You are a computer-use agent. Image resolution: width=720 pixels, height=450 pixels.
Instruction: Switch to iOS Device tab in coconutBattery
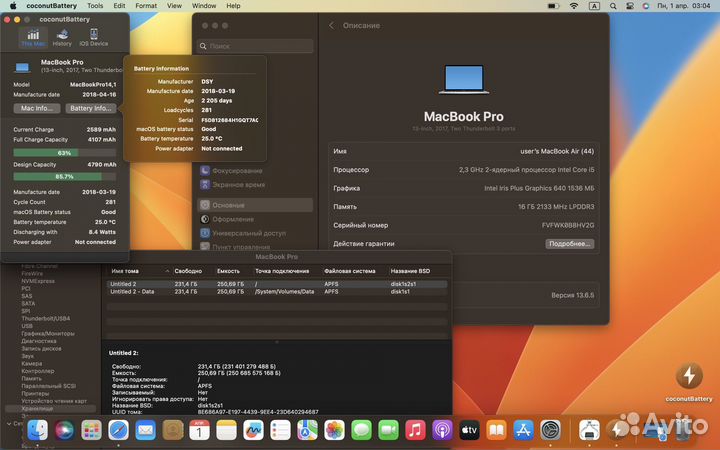pyautogui.click(x=94, y=38)
